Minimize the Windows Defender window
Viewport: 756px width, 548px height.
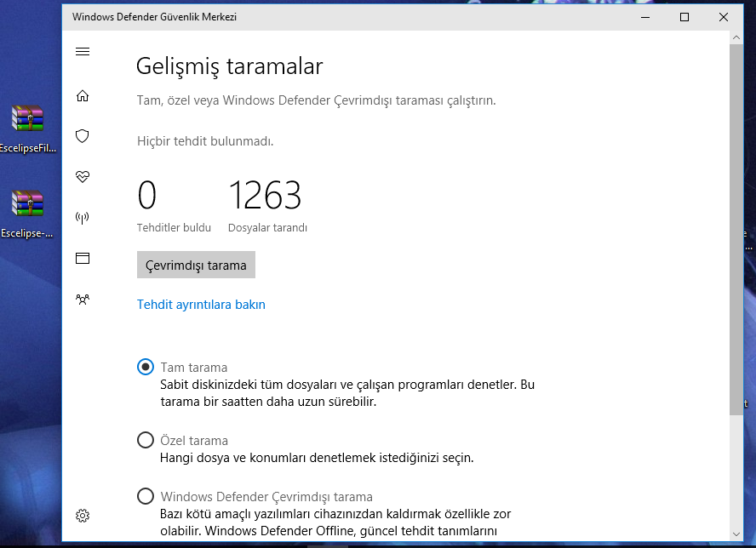point(645,17)
